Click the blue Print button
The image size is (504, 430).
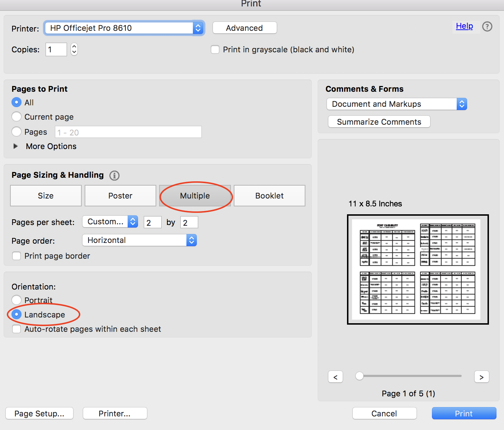point(464,414)
